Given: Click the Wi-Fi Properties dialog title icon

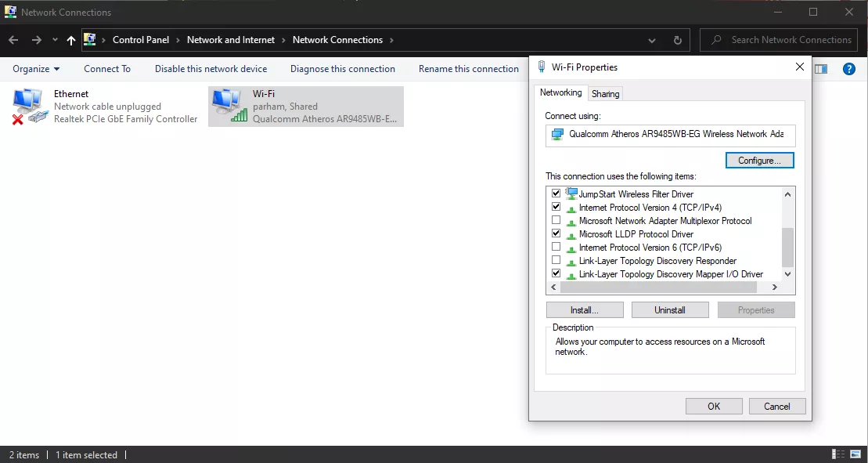Looking at the screenshot, I should [x=542, y=67].
